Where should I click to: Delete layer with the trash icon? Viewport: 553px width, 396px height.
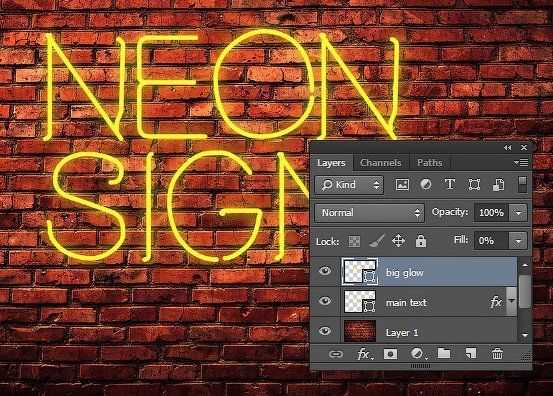pyautogui.click(x=497, y=353)
